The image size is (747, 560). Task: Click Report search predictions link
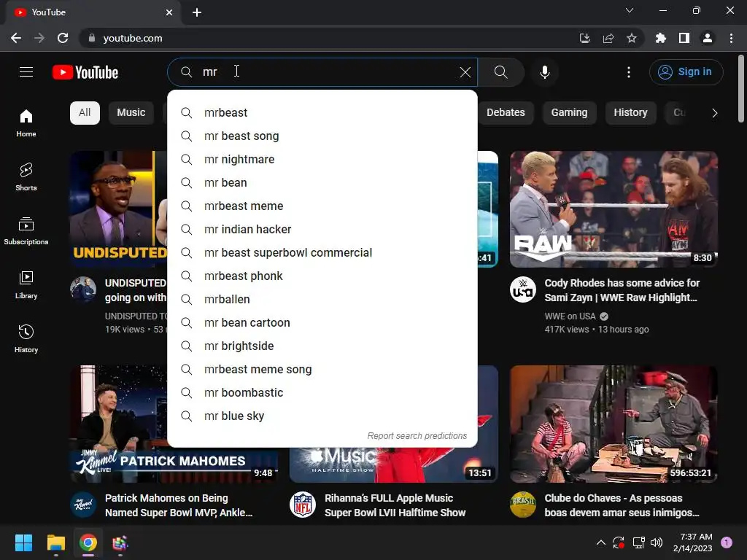(x=417, y=436)
